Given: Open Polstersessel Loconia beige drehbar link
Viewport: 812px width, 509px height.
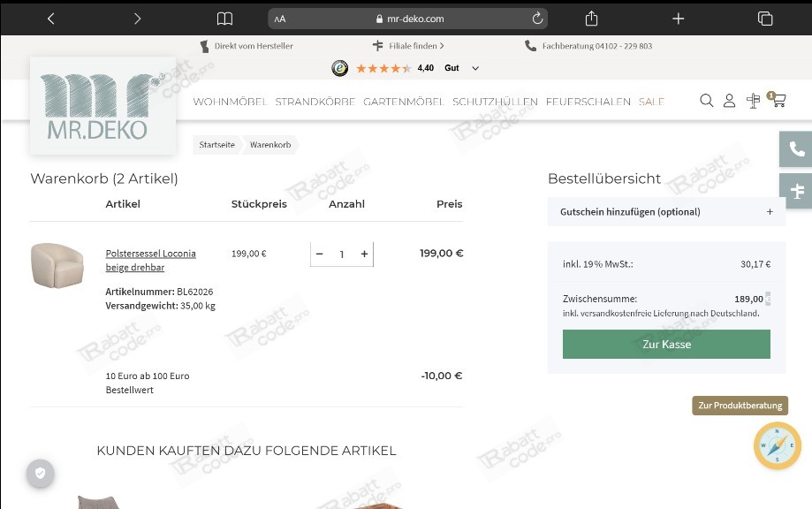Looking at the screenshot, I should [151, 261].
